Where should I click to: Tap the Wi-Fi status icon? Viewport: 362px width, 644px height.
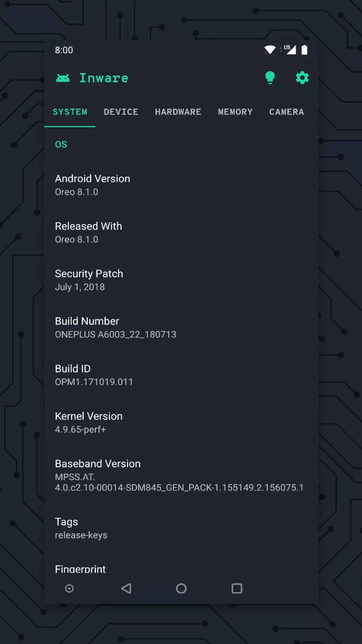(x=270, y=50)
